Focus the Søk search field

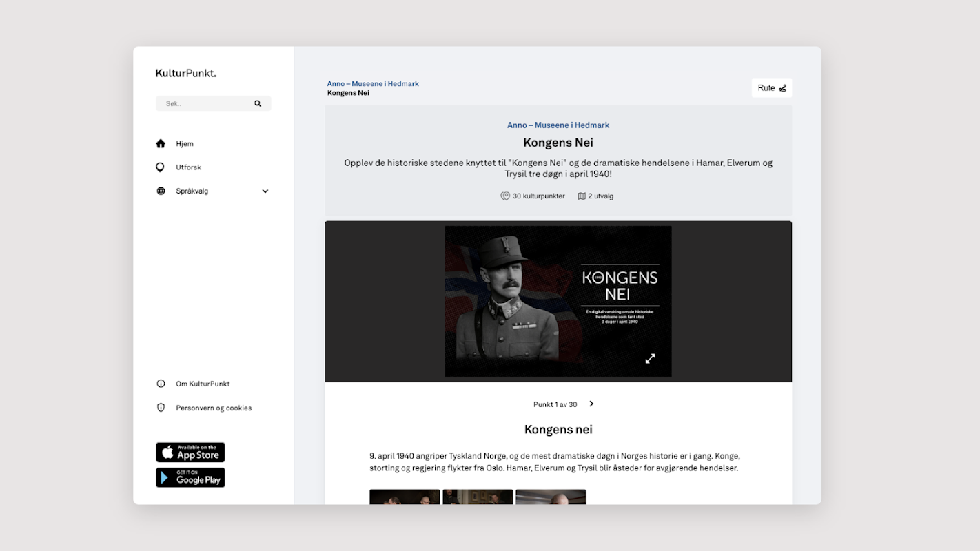[207, 104]
